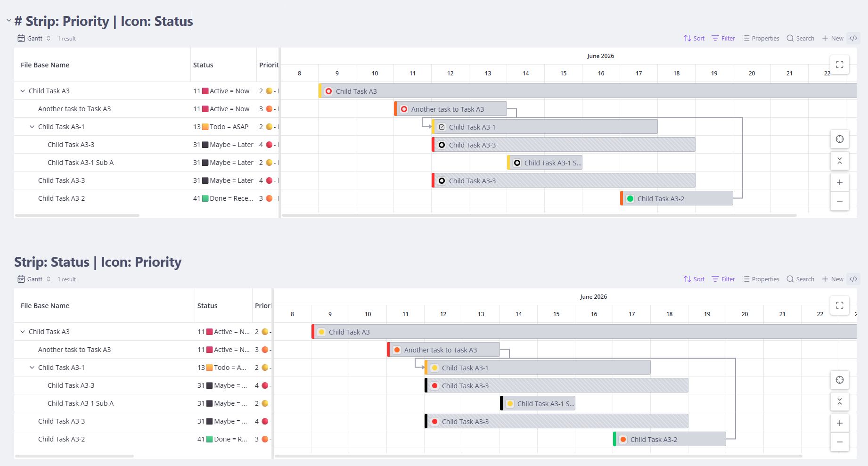Screen dimensions: 868x466
Task: Open Search in the Strip: Status view
Action: (x=801, y=279)
